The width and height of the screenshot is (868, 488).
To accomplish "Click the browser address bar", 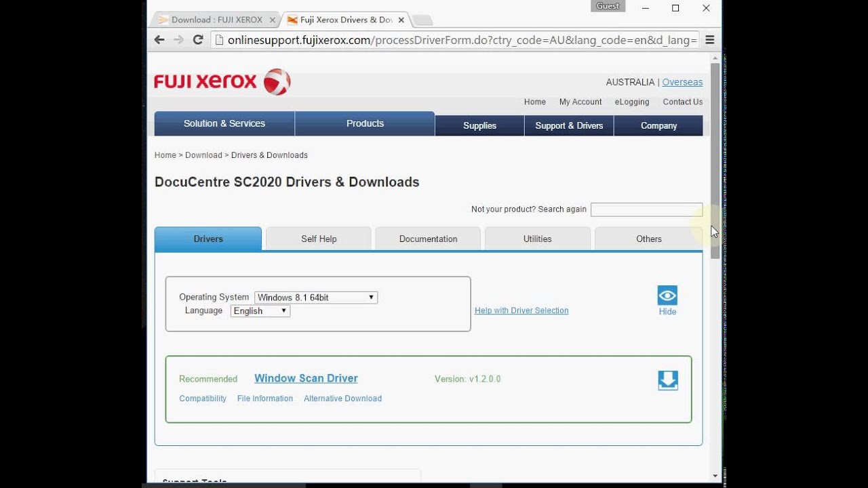I will (x=454, y=40).
